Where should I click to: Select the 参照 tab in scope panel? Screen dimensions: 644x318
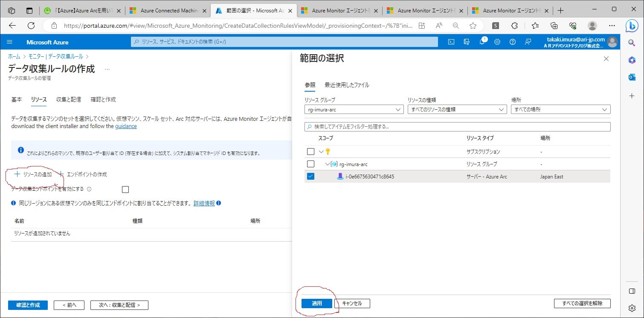(310, 85)
